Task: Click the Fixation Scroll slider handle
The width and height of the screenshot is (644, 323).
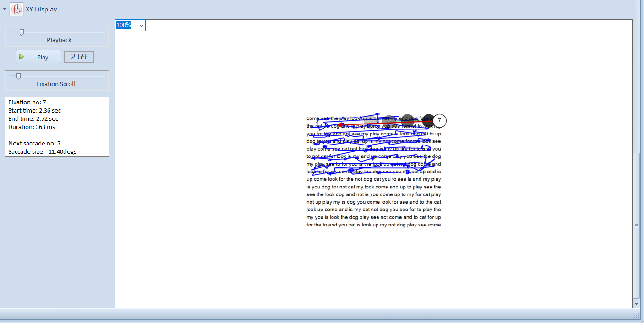Action: point(18,76)
